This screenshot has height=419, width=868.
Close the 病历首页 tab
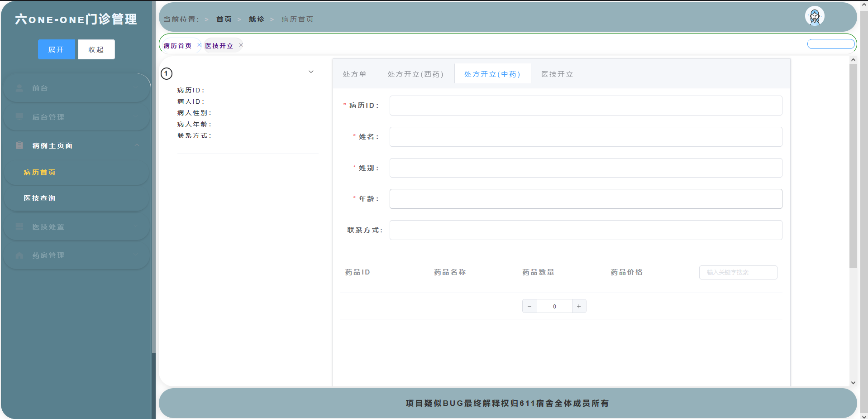[199, 45]
